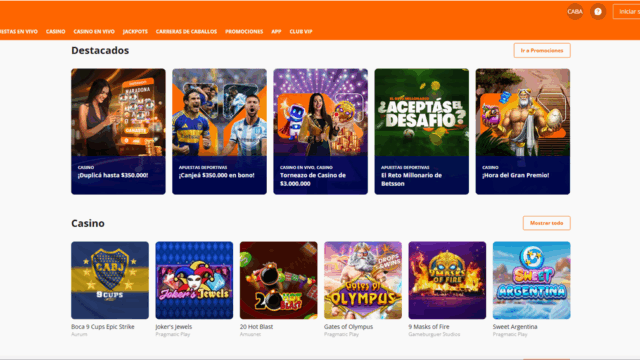Viewport: 640px width, 360px height.
Task: Select the Jackpots menu item
Action: click(x=135, y=31)
